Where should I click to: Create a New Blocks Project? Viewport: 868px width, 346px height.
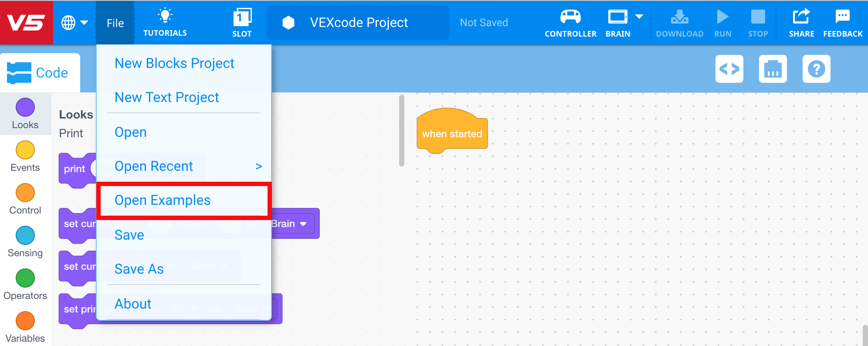pos(174,63)
